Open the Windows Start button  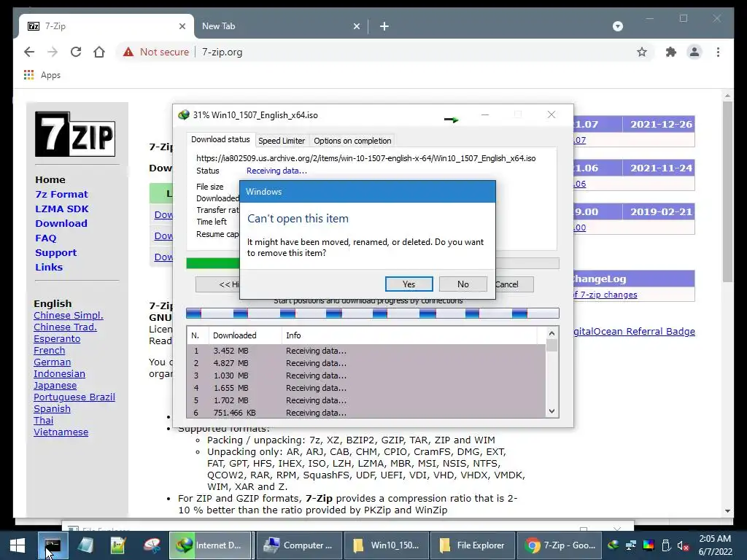coord(18,545)
